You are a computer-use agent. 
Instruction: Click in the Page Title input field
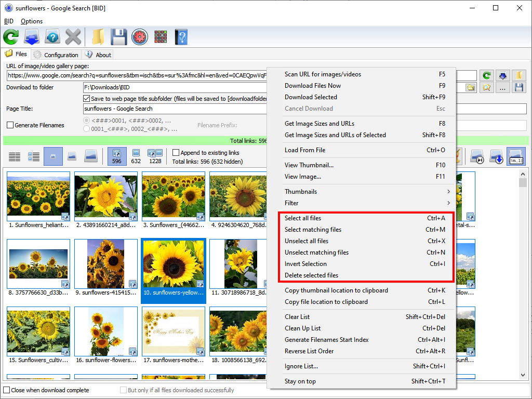pos(175,109)
